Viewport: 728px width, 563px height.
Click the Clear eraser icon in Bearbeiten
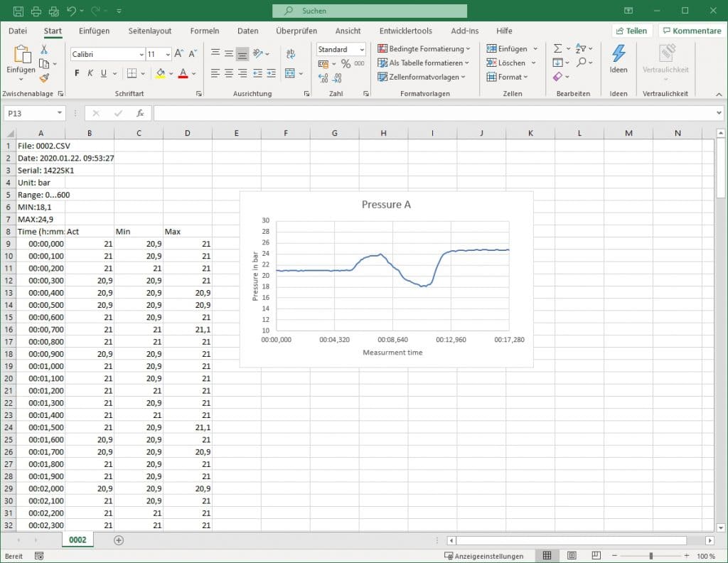click(x=557, y=76)
